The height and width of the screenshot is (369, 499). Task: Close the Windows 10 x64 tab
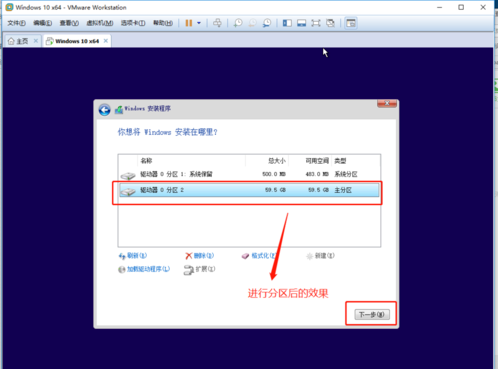[106, 41]
